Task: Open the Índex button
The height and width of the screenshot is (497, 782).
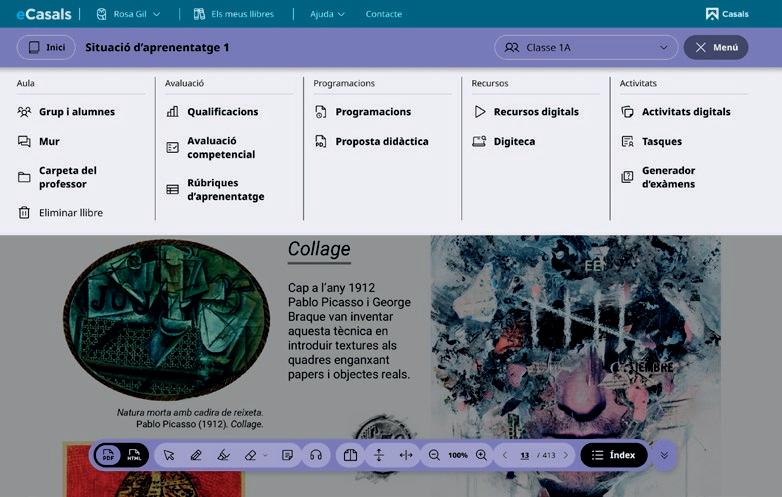Action: pyautogui.click(x=614, y=455)
